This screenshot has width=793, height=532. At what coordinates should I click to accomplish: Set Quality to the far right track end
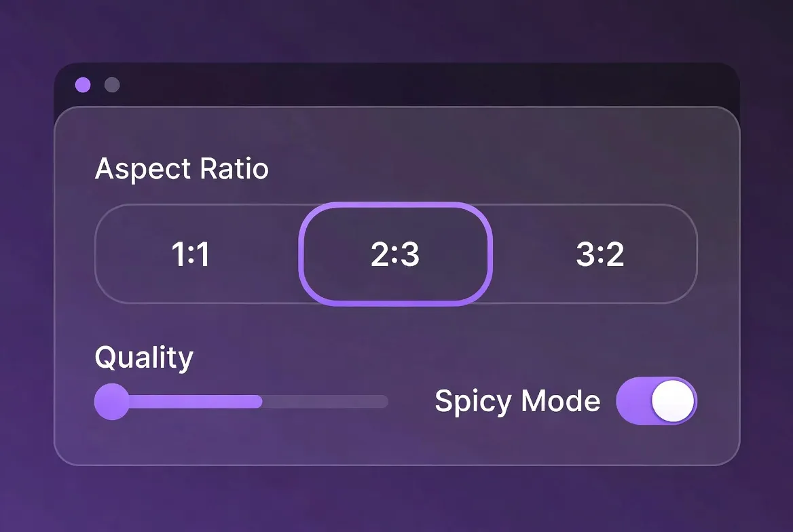386,402
